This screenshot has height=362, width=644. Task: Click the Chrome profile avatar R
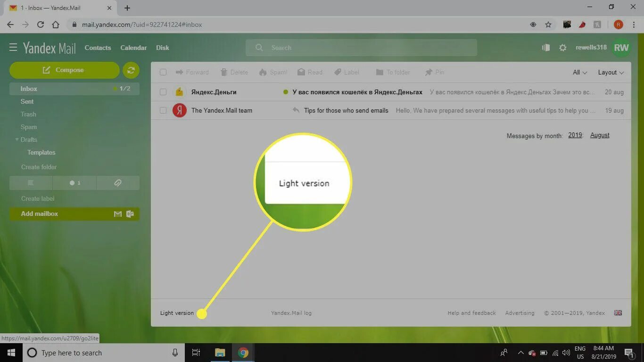point(619,25)
